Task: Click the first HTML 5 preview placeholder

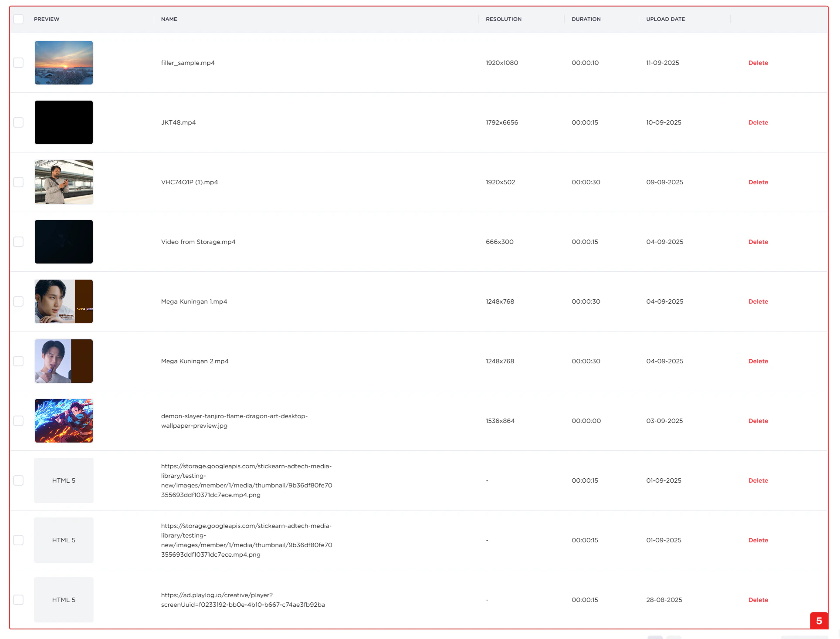Action: [63, 480]
